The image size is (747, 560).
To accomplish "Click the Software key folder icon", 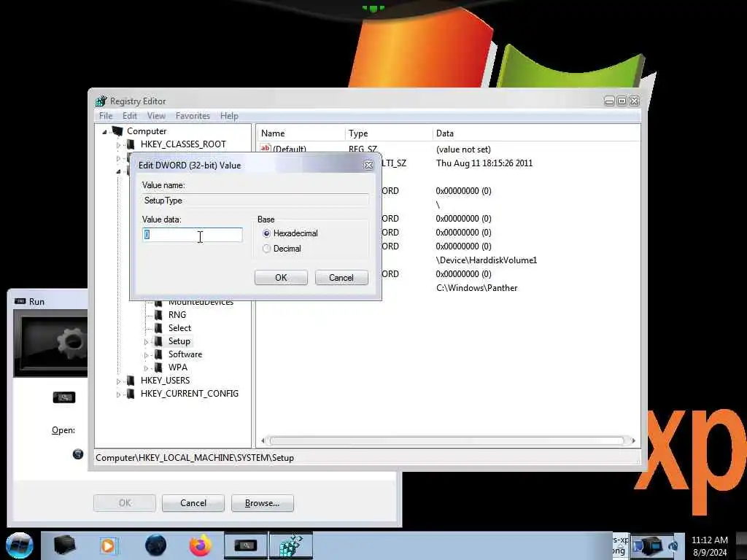I will (x=158, y=354).
